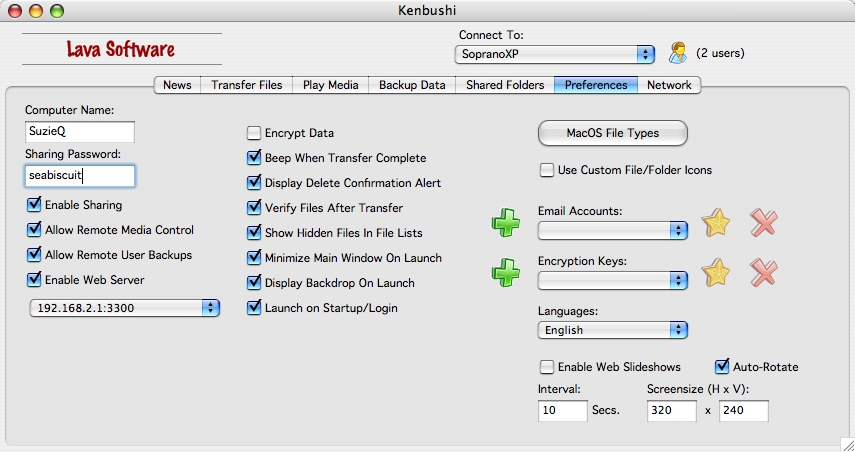Image resolution: width=855 pixels, height=452 pixels.
Task: Click the star icon next to Encryption Keys
Action: pyautogui.click(x=715, y=273)
